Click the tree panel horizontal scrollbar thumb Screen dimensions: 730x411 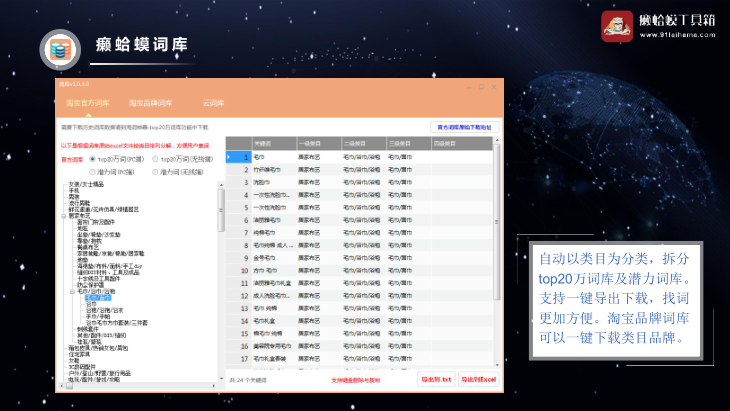[x=69, y=386]
